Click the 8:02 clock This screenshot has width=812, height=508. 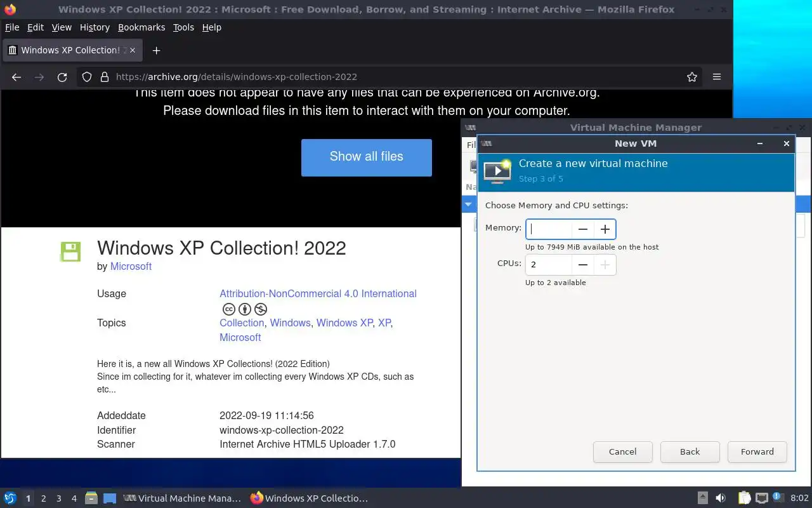(799, 498)
